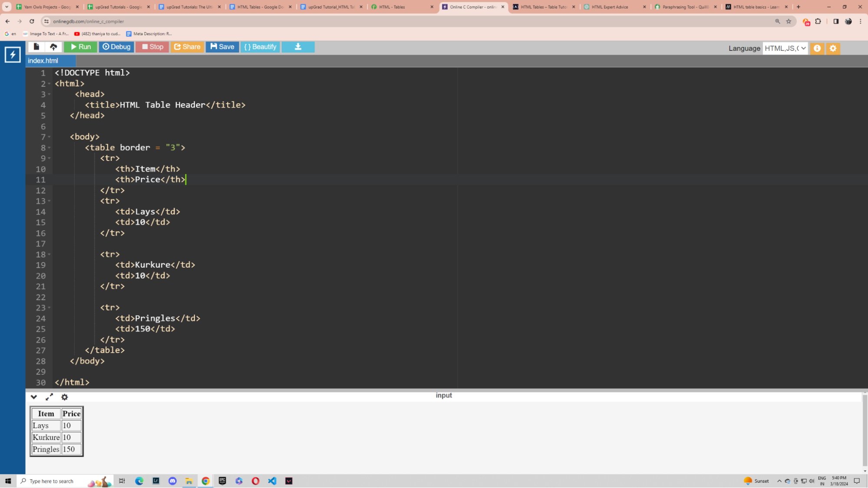The image size is (868, 488).
Task: Click the settings gear in input panel
Action: point(64,397)
